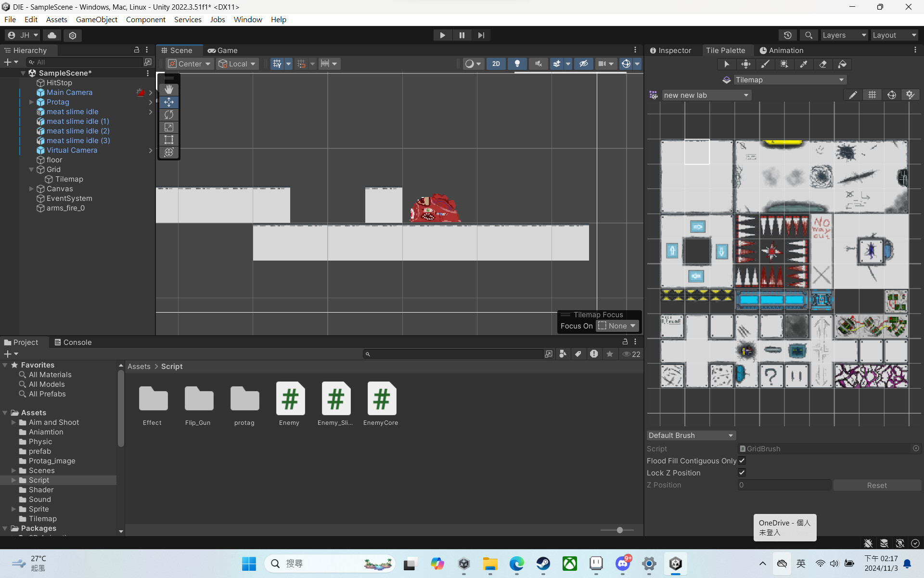The width and height of the screenshot is (924, 578).
Task: Select the flood fill tool in Tile Palette
Action: (x=842, y=64)
